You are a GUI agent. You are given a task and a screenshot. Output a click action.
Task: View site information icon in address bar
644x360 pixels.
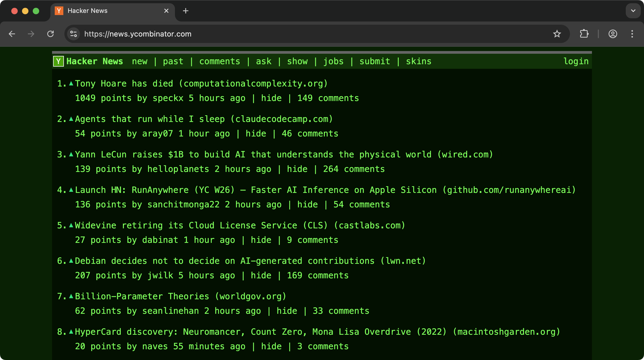(73, 34)
